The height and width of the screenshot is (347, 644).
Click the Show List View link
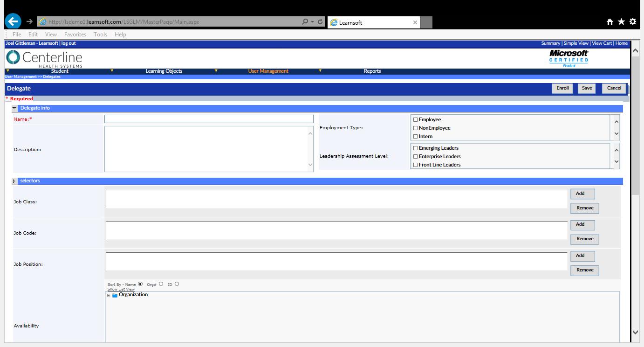pyautogui.click(x=121, y=290)
